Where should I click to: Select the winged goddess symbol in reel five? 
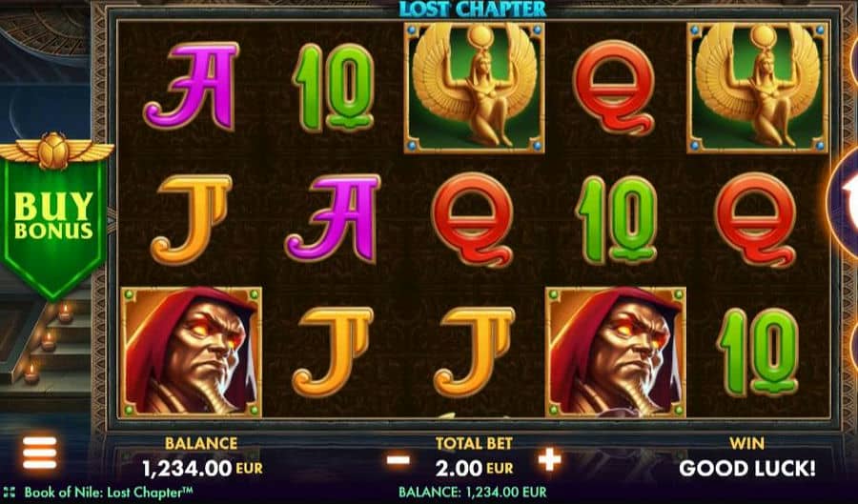point(757,88)
